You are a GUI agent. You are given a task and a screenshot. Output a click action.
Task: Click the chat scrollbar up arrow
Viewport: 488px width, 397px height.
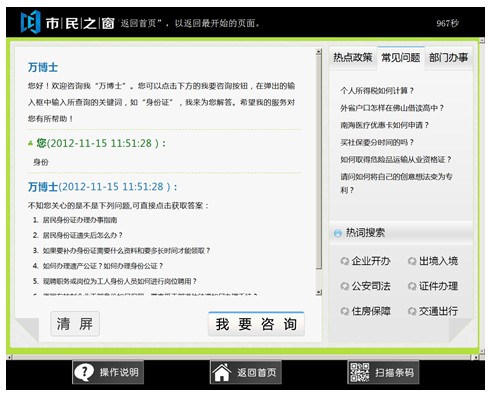point(319,52)
